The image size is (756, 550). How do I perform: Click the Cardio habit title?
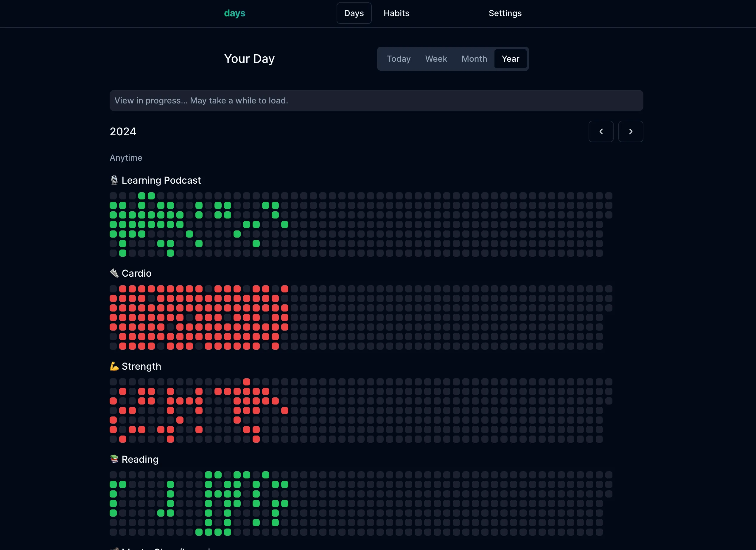click(x=136, y=273)
